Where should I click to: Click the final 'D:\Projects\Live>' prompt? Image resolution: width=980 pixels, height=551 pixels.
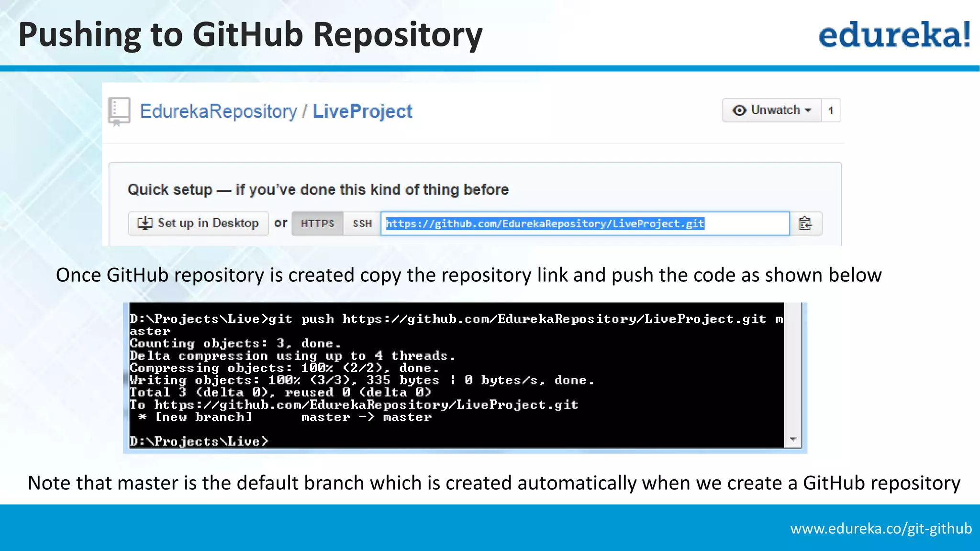point(199,441)
